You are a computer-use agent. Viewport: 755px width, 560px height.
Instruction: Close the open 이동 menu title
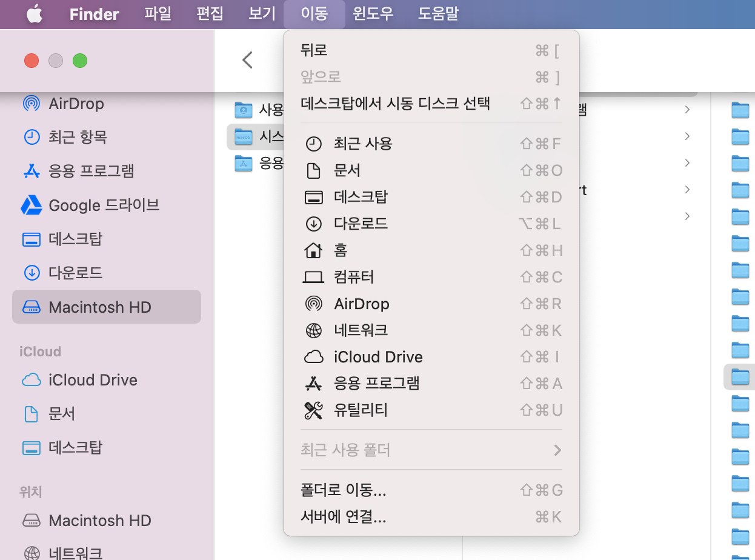314,14
